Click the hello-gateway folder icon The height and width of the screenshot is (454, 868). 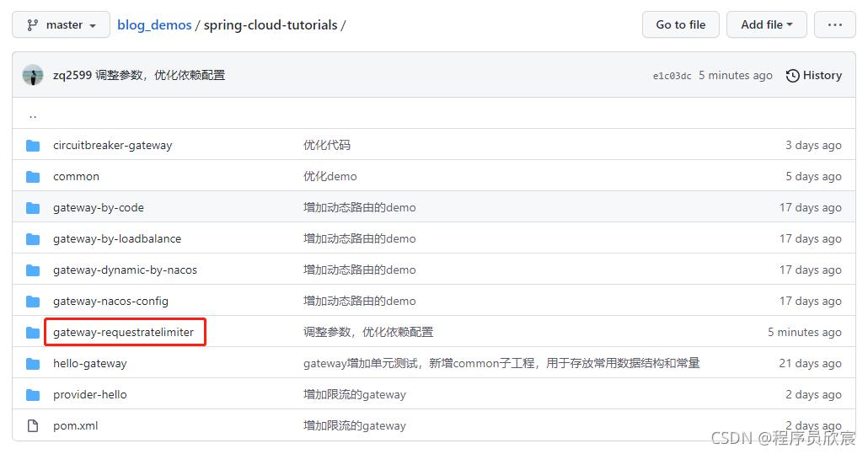[33, 363]
